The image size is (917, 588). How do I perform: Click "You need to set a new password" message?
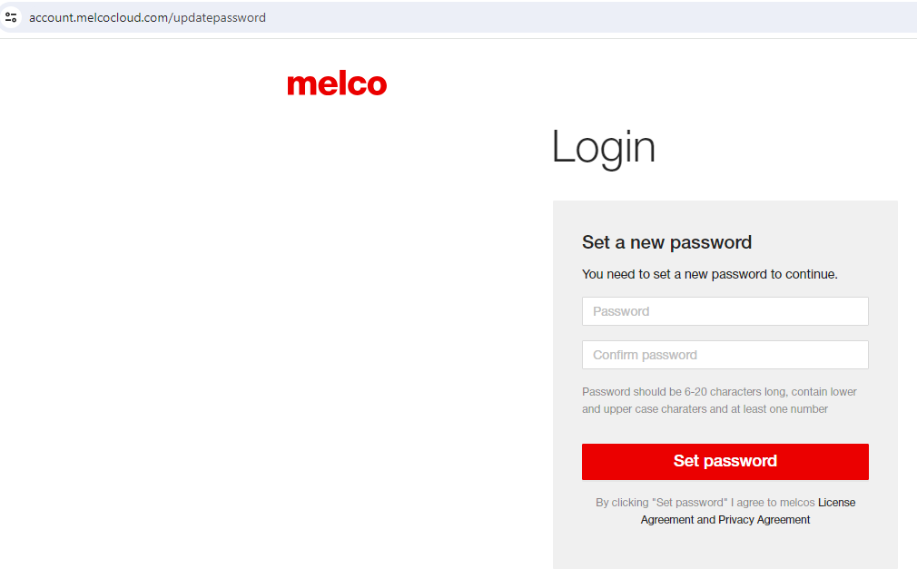coord(709,274)
